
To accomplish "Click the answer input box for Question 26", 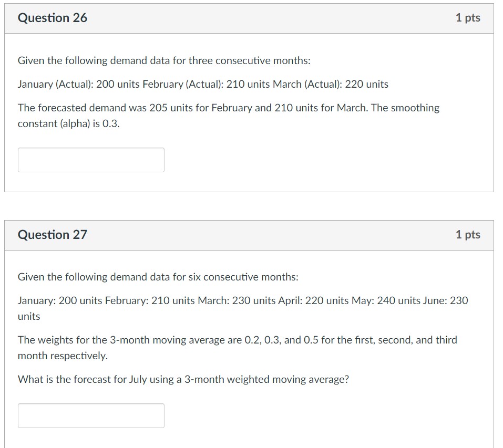I will pos(91,160).
